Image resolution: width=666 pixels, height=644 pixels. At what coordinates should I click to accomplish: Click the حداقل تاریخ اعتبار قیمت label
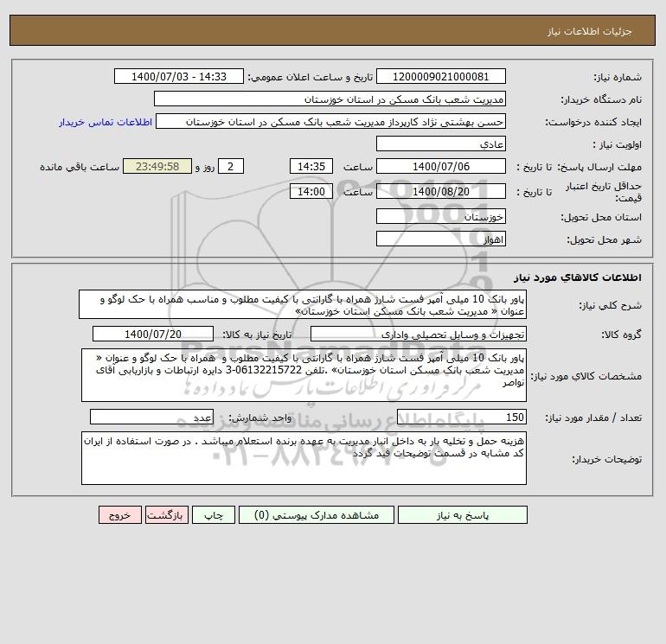pos(604,192)
